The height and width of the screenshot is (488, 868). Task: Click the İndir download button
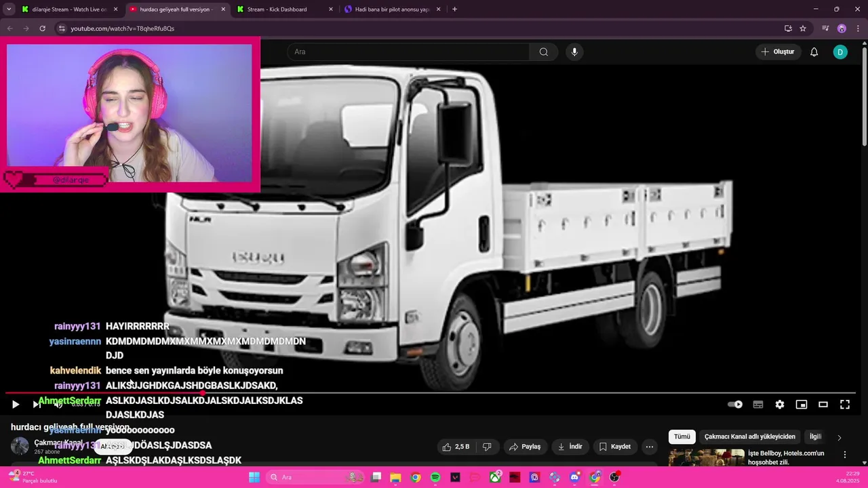tap(570, 447)
